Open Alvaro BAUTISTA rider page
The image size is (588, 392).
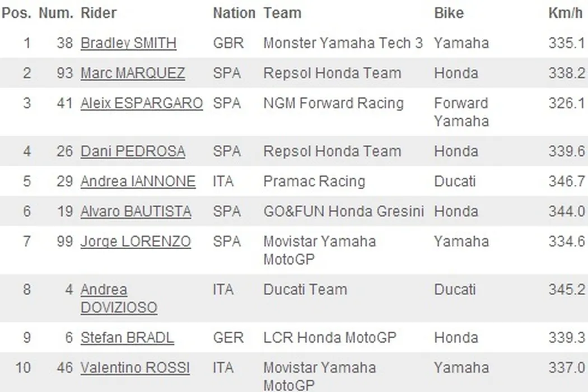coord(136,212)
